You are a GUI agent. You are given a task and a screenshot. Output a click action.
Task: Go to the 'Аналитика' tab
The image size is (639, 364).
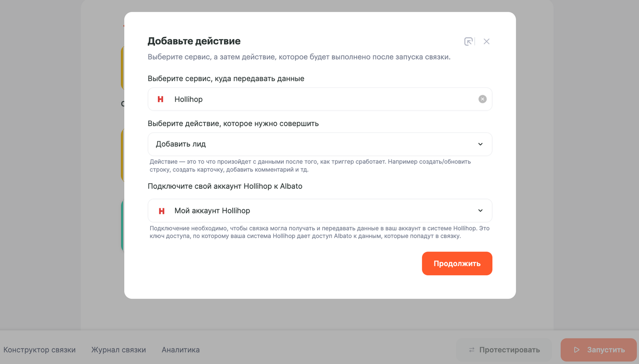(x=181, y=350)
